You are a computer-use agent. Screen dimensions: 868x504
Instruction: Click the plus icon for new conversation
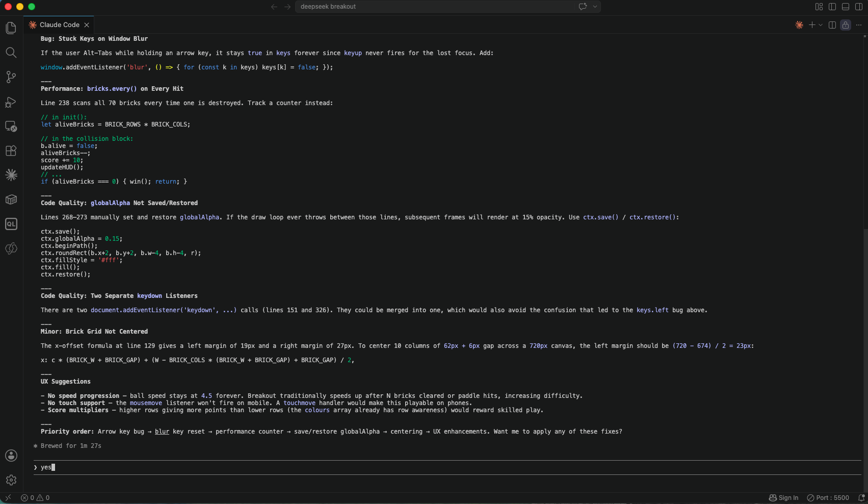coord(812,25)
